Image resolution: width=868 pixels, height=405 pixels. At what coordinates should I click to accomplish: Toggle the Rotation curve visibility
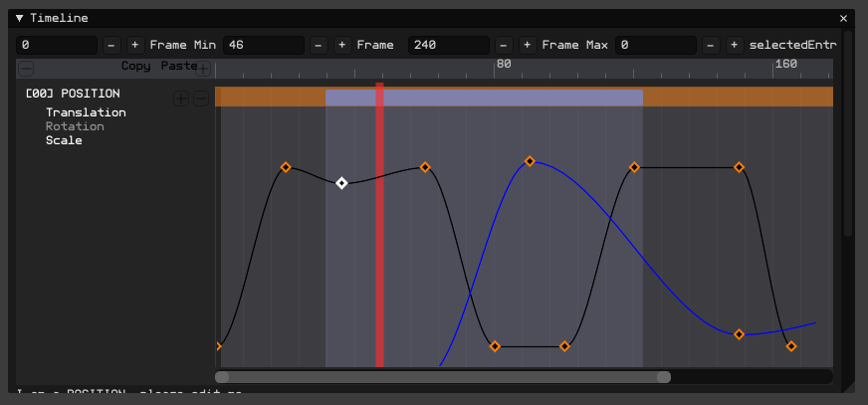(75, 126)
